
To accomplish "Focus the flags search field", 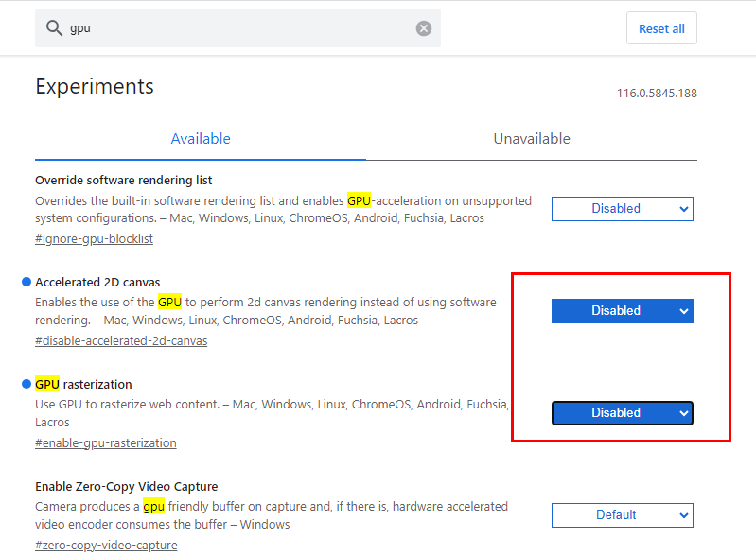I will click(237, 28).
